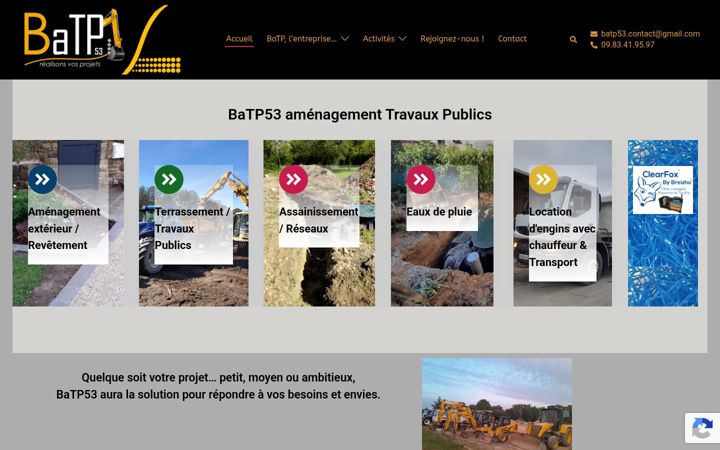Open the Contact menu item
The width and height of the screenshot is (720, 450).
tap(512, 39)
